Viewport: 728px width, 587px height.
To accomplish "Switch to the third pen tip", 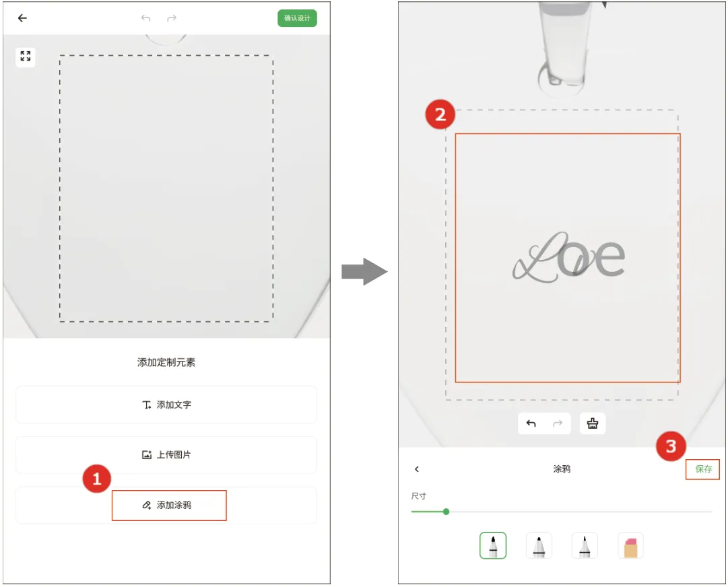I will (x=585, y=545).
